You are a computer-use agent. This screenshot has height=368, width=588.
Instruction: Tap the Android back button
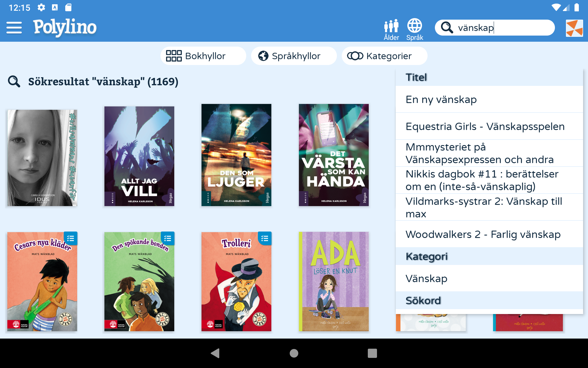point(215,353)
